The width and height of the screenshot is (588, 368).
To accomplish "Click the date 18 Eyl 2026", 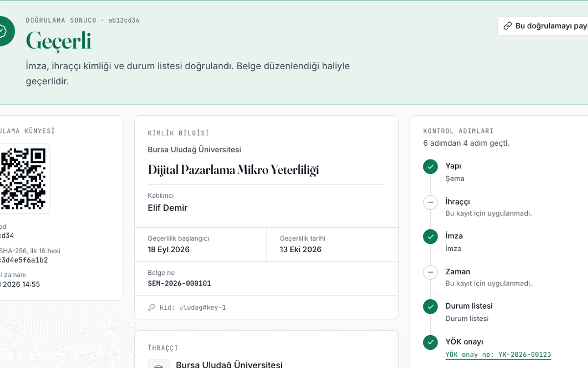I will (169, 249).
